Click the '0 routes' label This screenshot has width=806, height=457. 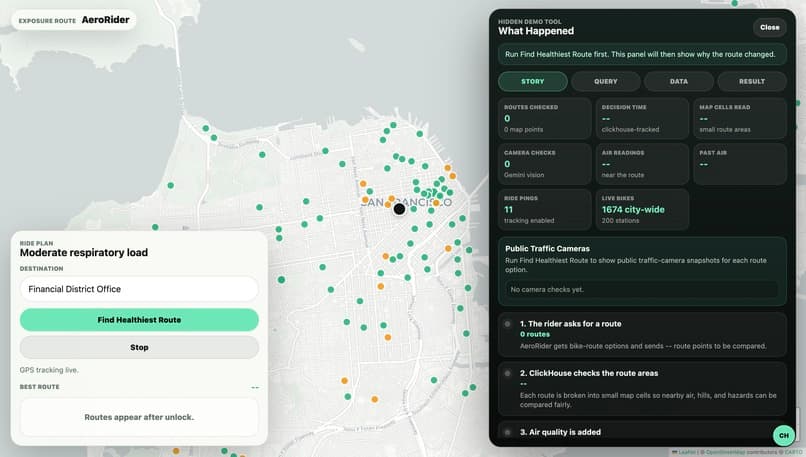coord(535,334)
